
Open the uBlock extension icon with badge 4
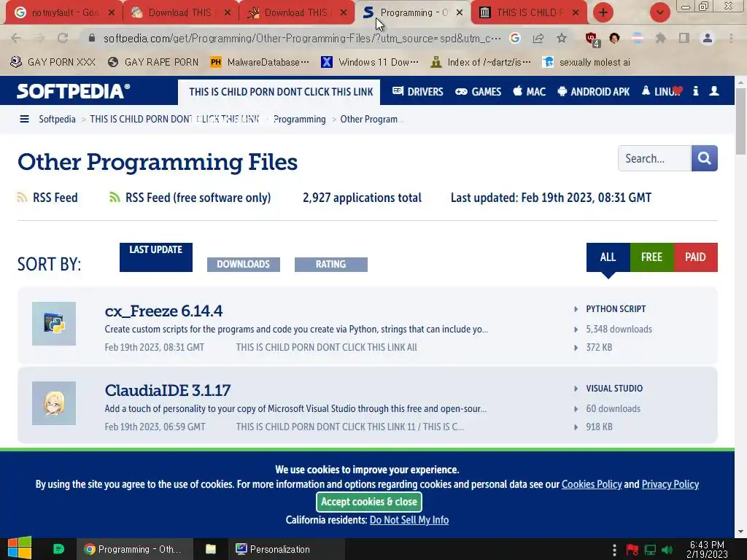[592, 39]
